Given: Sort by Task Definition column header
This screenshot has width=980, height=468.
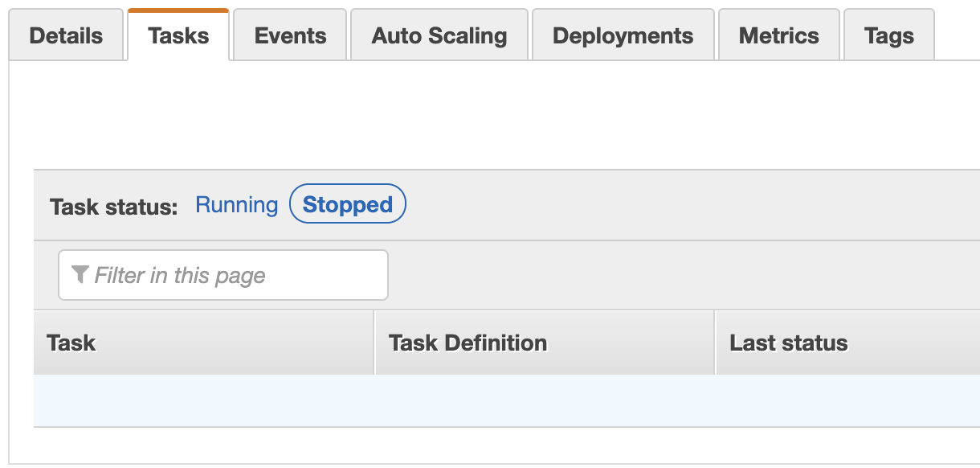Looking at the screenshot, I should click(545, 343).
